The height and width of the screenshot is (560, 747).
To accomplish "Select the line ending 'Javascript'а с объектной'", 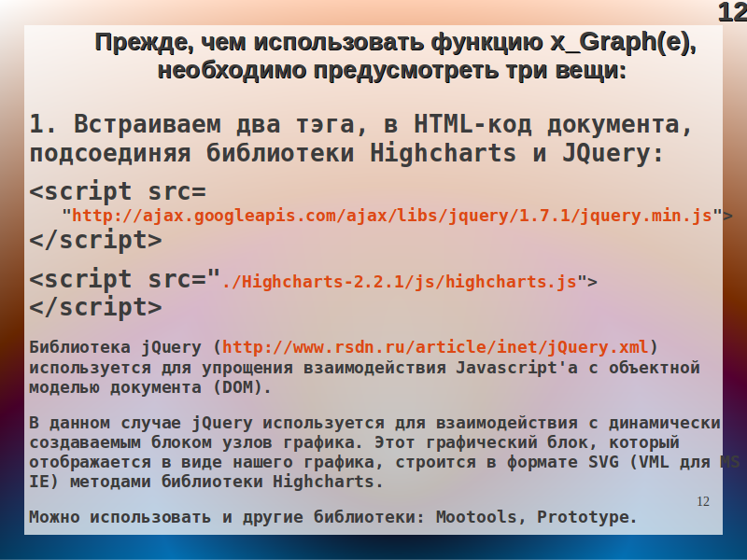I will pyautogui.click(x=364, y=368).
